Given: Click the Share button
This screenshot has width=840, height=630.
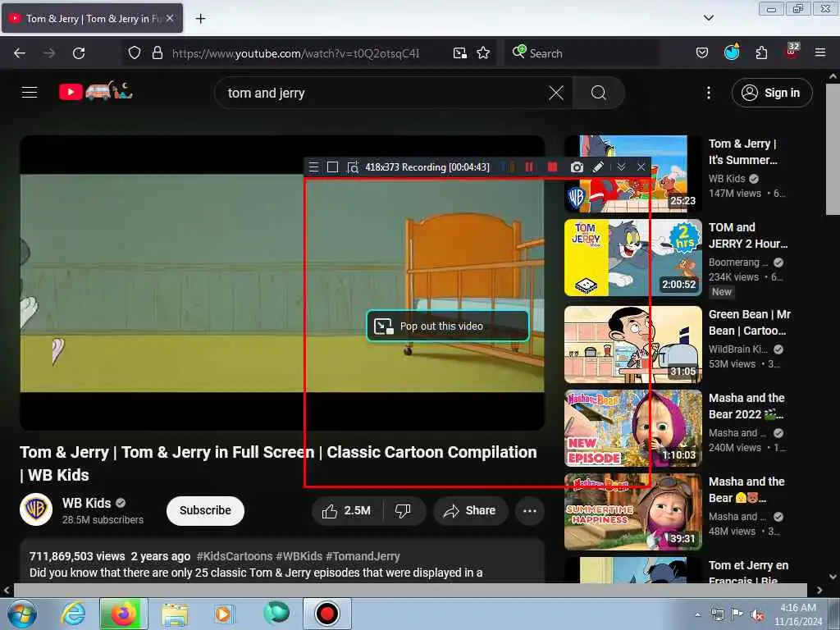Looking at the screenshot, I should point(469,510).
